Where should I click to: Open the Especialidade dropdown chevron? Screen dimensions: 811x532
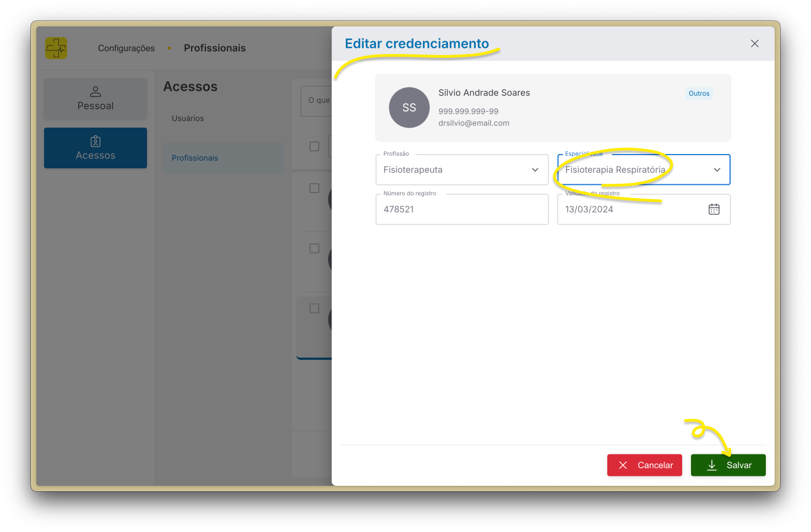click(x=717, y=169)
